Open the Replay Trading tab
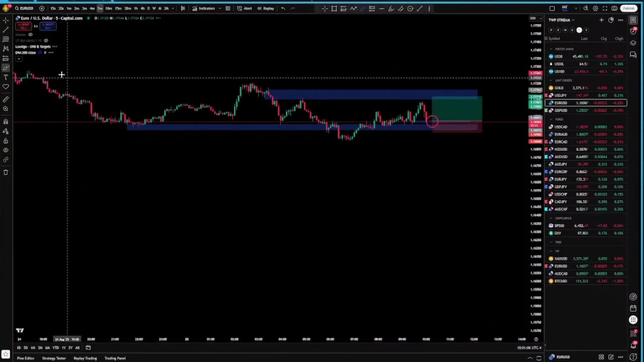This screenshot has height=362, width=644. click(x=85, y=358)
